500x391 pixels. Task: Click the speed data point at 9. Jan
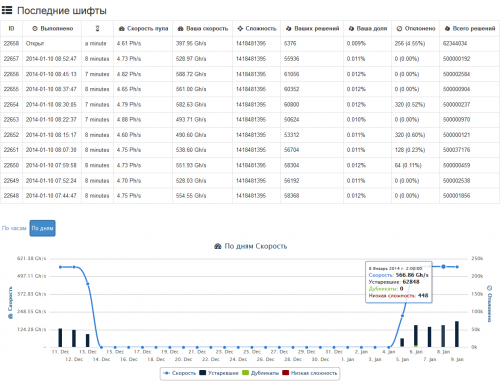(x=457, y=267)
